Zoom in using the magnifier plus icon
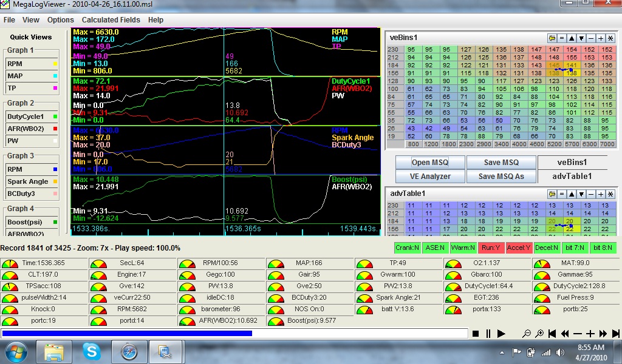 point(539,334)
